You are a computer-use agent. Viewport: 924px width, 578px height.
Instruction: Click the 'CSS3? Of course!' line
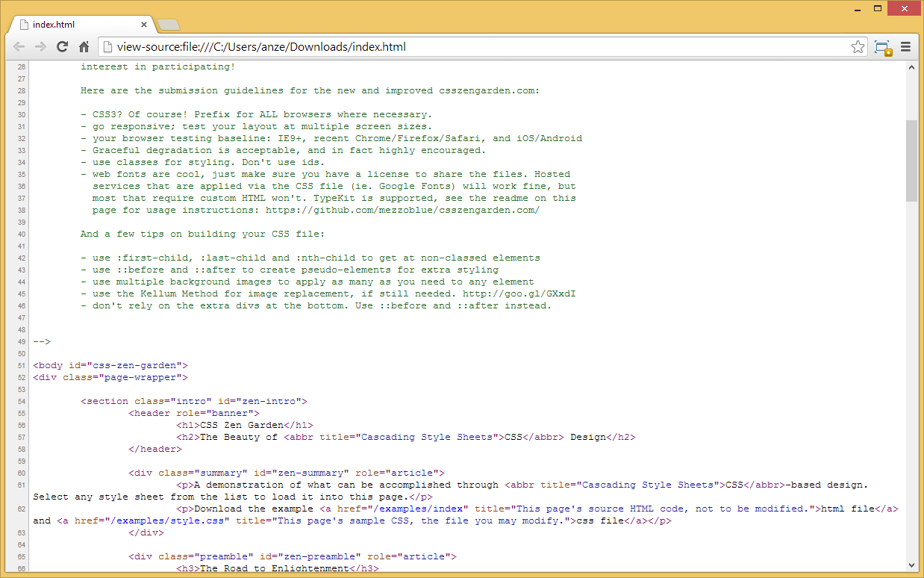coord(257,115)
